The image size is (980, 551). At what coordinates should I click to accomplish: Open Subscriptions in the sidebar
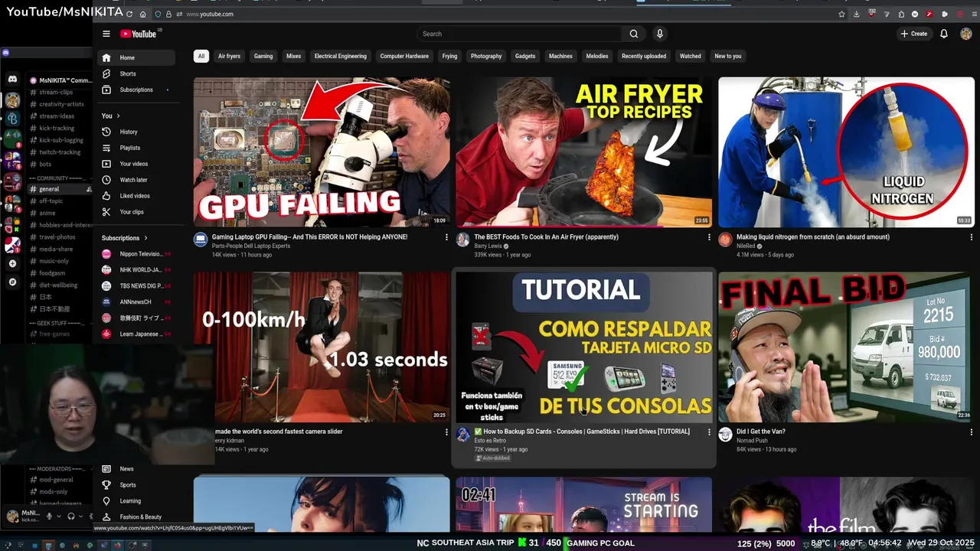pyautogui.click(x=136, y=90)
